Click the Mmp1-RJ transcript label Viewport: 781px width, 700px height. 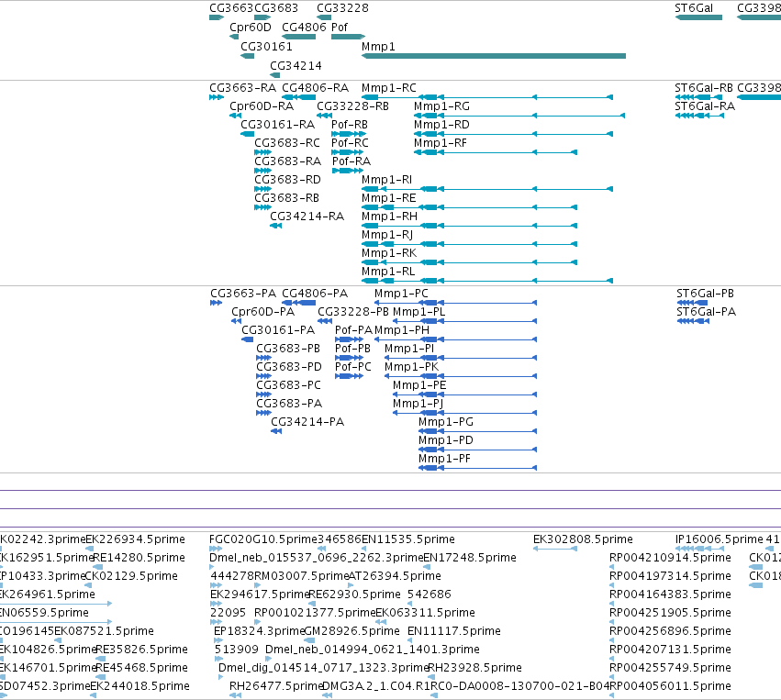coord(387,235)
